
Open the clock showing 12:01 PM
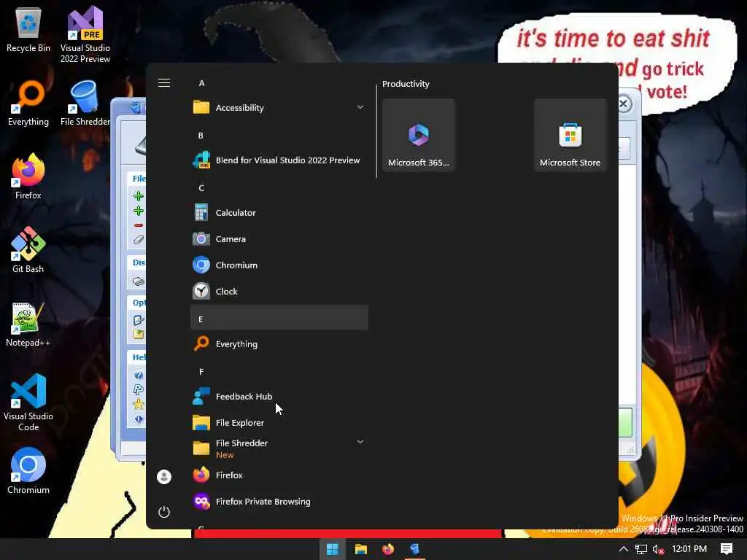pos(689,549)
